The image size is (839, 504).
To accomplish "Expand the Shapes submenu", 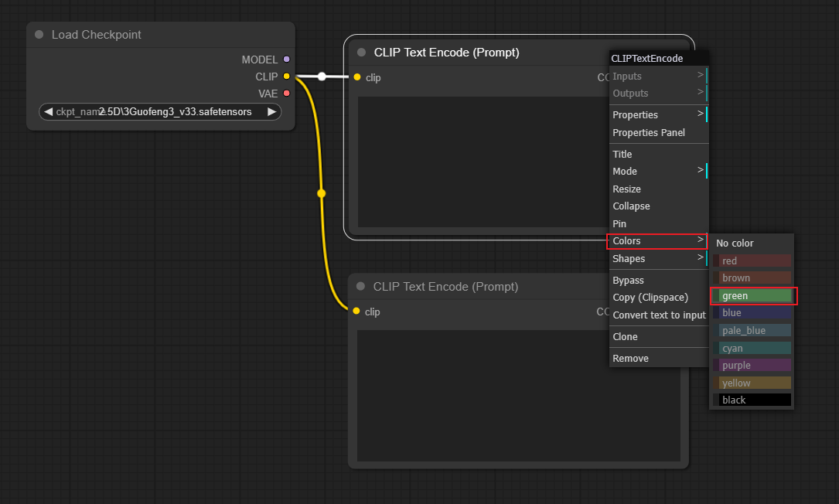I will [657, 258].
